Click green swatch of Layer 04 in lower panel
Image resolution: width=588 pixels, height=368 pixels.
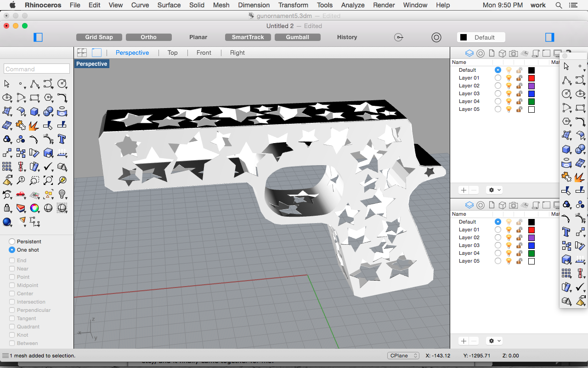(x=531, y=253)
